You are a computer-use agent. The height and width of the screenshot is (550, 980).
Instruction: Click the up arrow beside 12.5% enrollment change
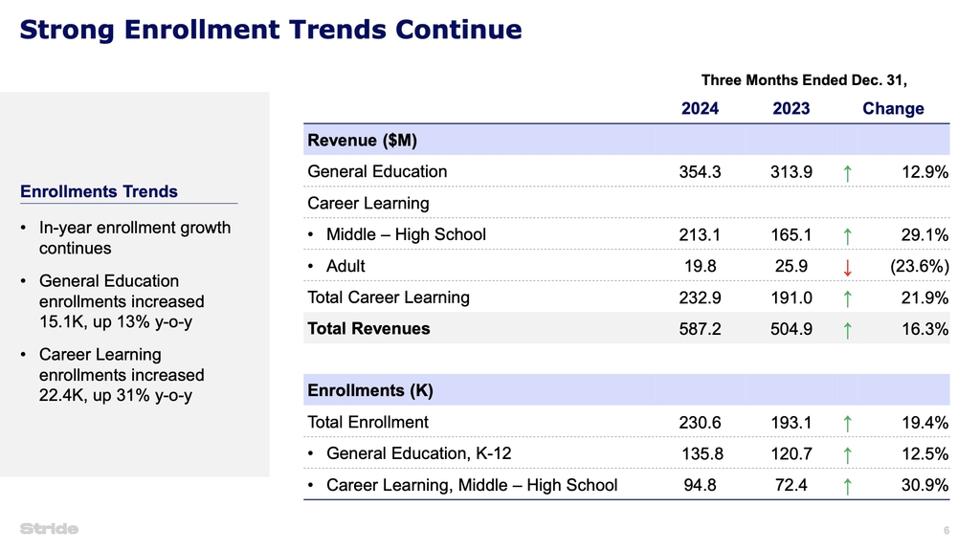pos(848,455)
